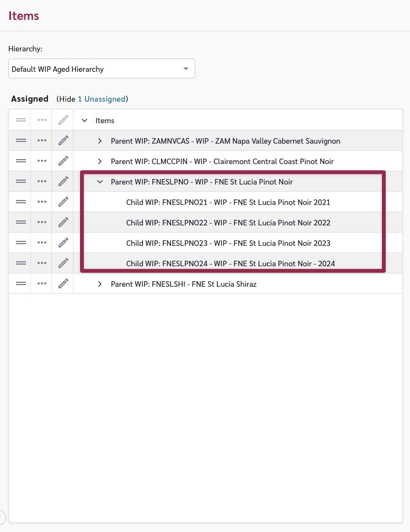
Task: Select the FNE St Lucia Pinot Noir 2021 child
Action: point(228,202)
